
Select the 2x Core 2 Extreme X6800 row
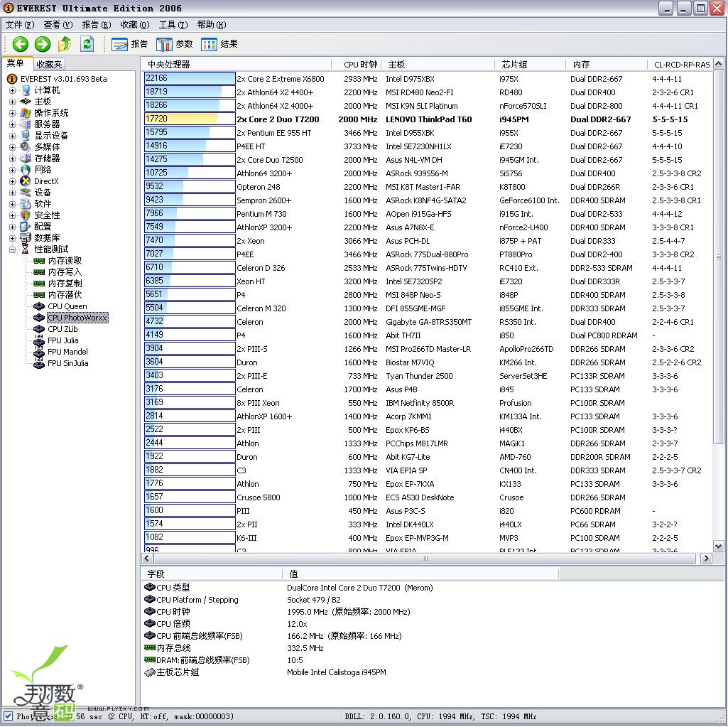pos(427,79)
